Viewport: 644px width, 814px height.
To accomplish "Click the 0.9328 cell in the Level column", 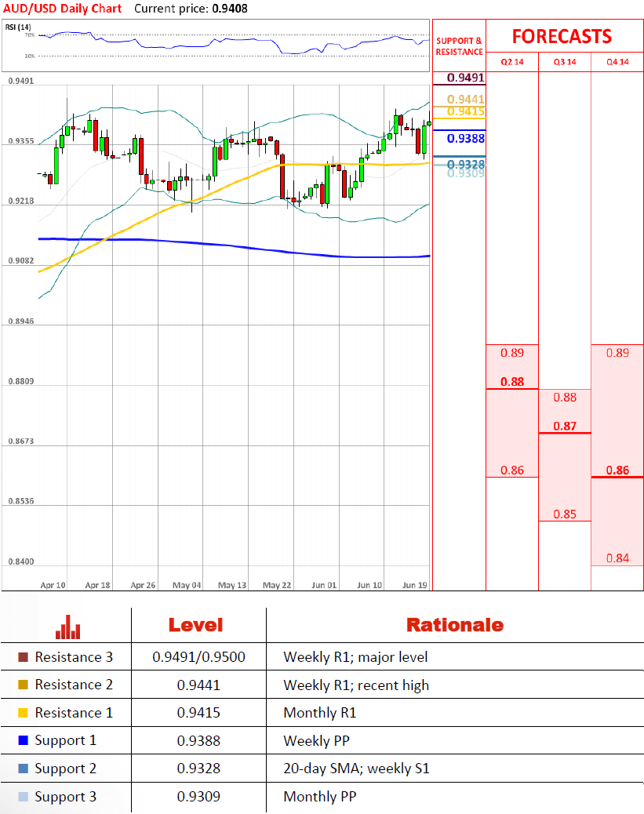I will coord(198,769).
